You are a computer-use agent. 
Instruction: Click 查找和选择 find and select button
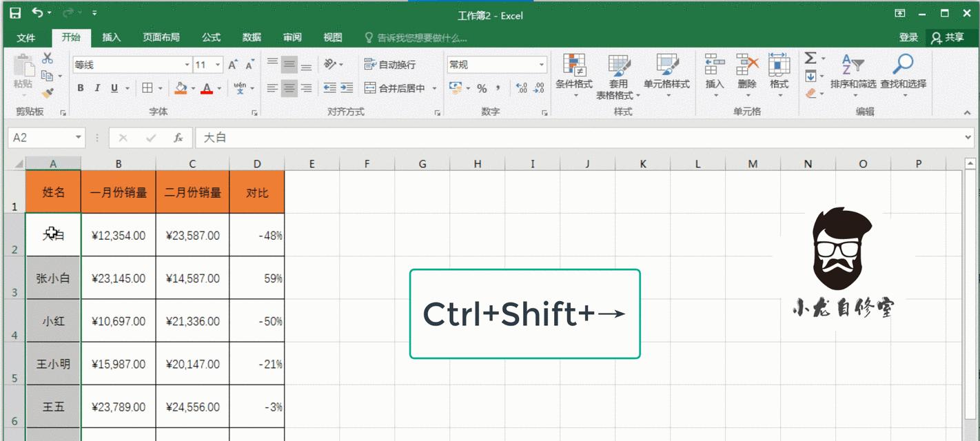903,76
